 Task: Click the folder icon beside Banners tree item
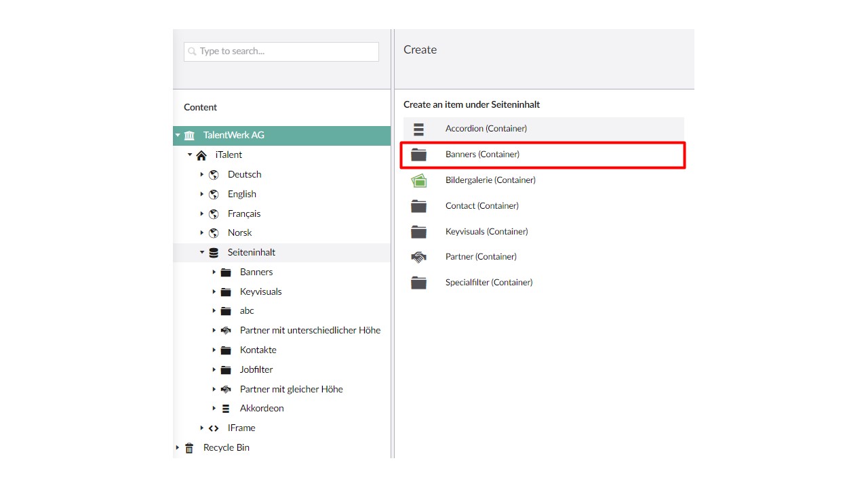pyautogui.click(x=226, y=272)
